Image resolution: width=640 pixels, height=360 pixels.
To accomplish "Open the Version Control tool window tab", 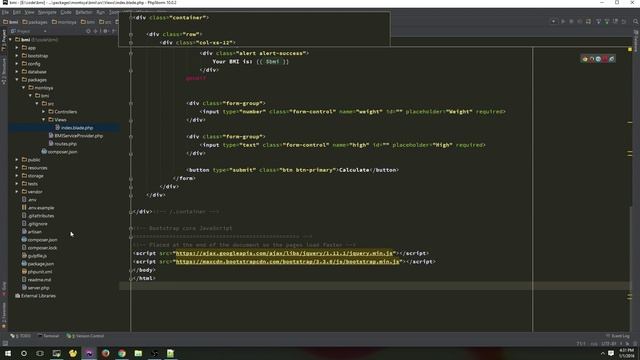I will point(86,336).
